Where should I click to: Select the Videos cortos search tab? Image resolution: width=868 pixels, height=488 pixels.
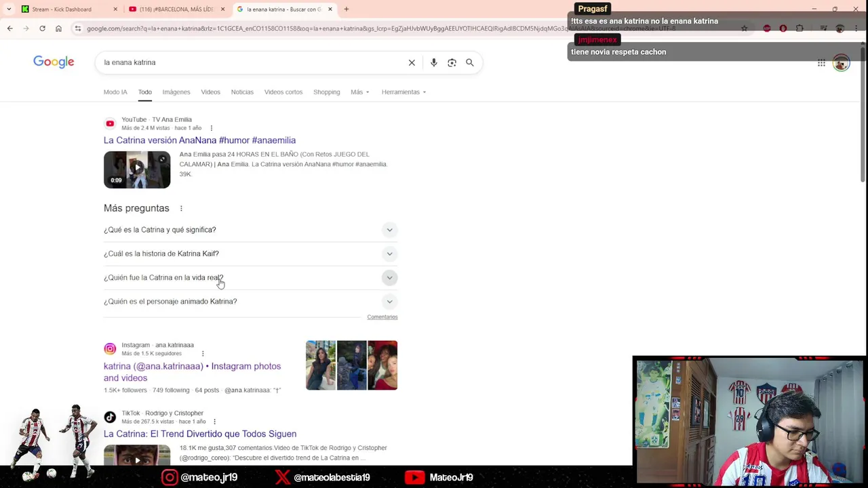[283, 92]
